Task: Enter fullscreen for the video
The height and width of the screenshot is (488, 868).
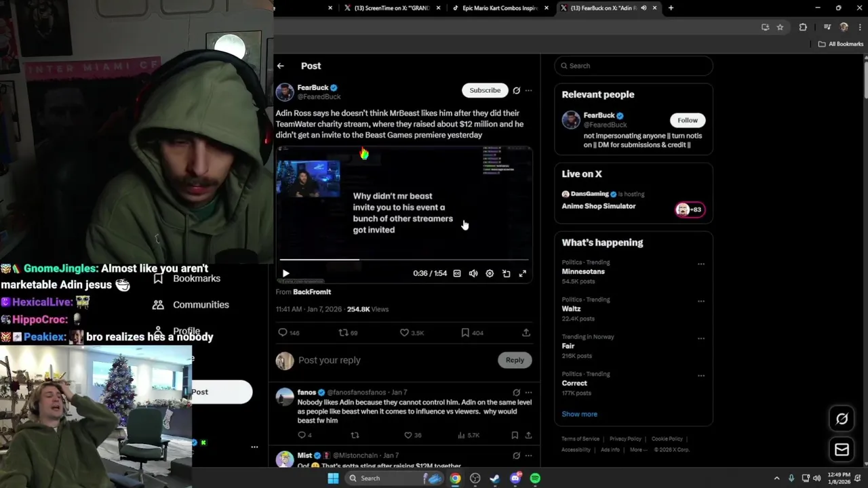Action: 522,273
